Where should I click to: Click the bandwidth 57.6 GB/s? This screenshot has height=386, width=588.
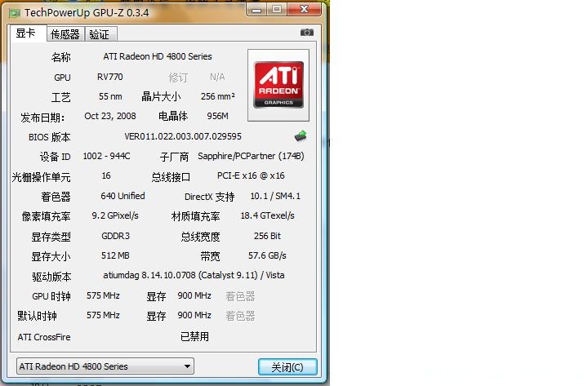tap(267, 255)
